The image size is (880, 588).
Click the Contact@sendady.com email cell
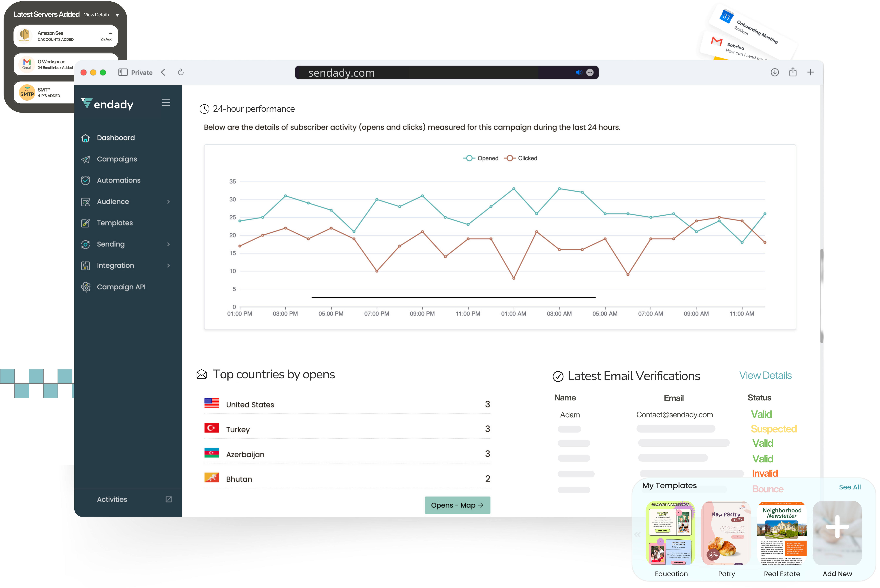click(x=674, y=414)
